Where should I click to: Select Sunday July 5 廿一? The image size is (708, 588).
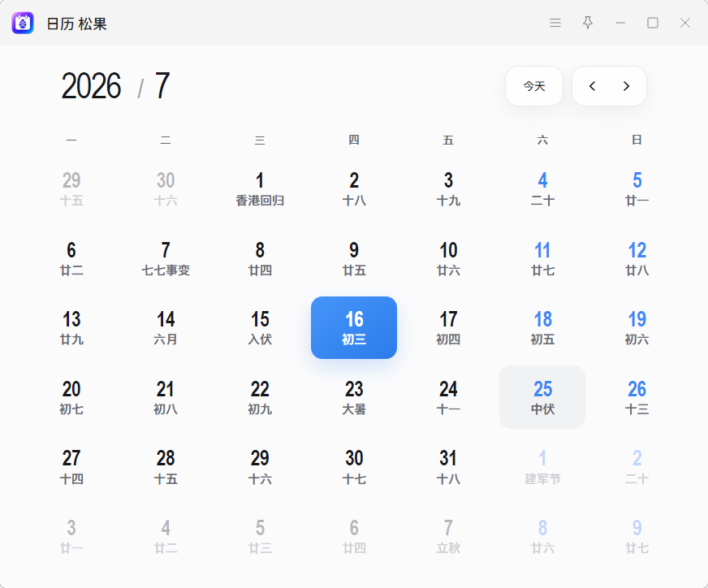coord(637,188)
